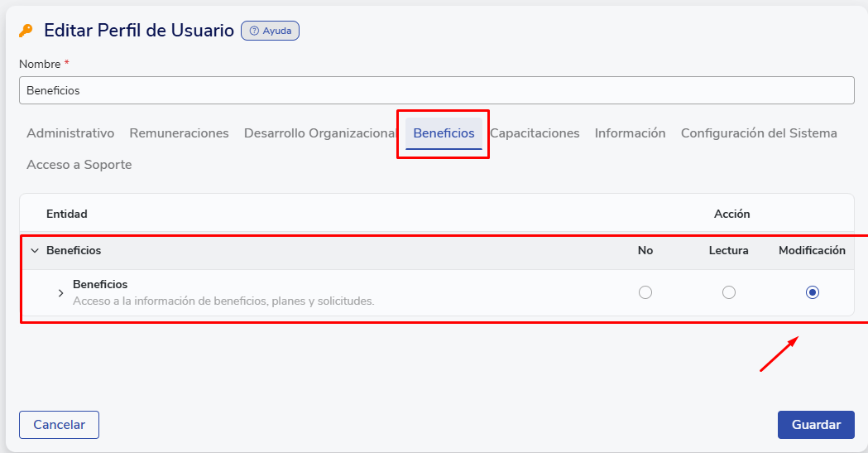Open the Capacitaciones tab
The width and height of the screenshot is (868, 453).
point(535,133)
